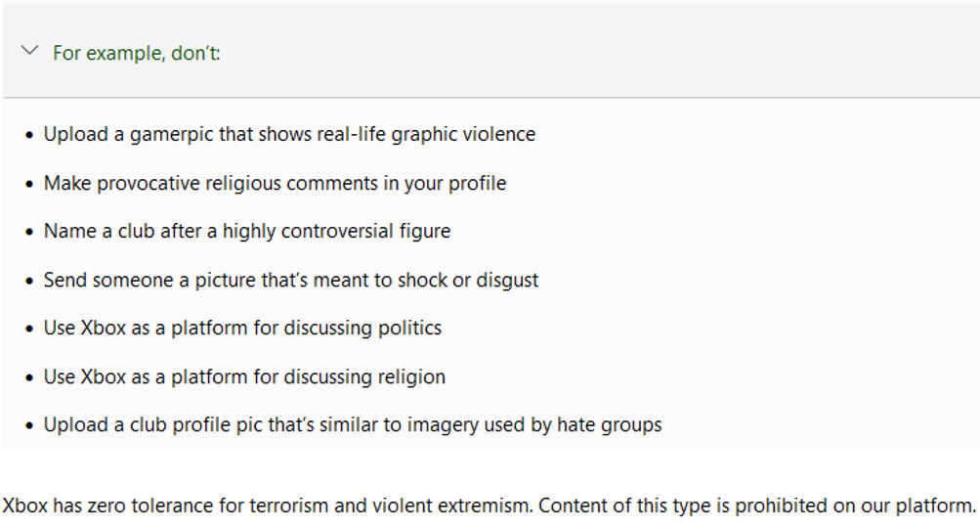Click the discussing religion list item
This screenshot has height=529, width=980.
click(244, 377)
